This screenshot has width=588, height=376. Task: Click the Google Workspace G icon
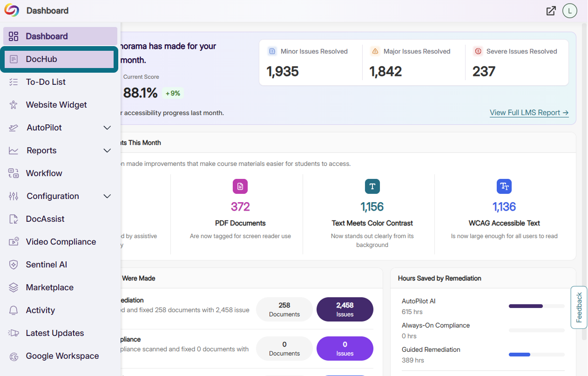pyautogui.click(x=14, y=356)
